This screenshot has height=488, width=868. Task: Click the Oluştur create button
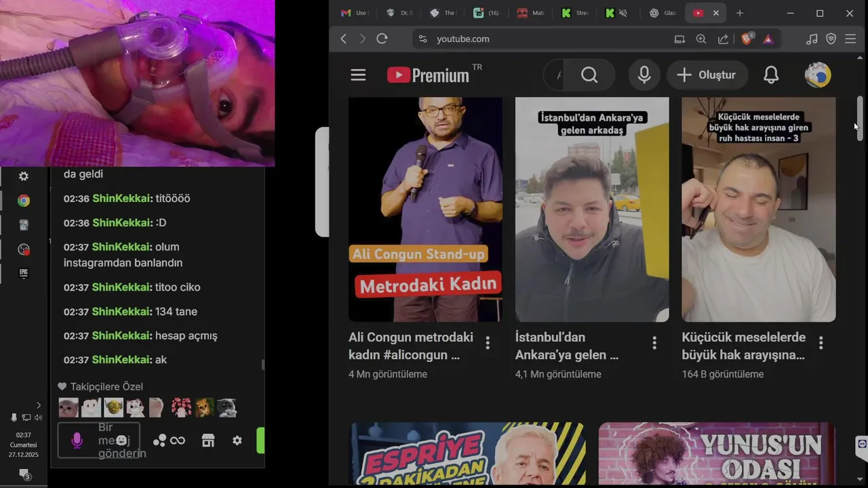[x=707, y=75]
